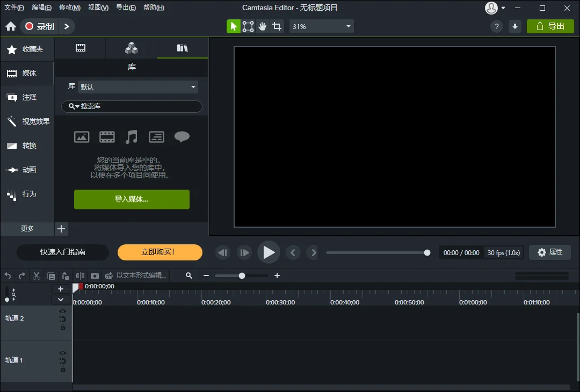Split clip at playhead icon
The image size is (580, 392).
(x=80, y=275)
